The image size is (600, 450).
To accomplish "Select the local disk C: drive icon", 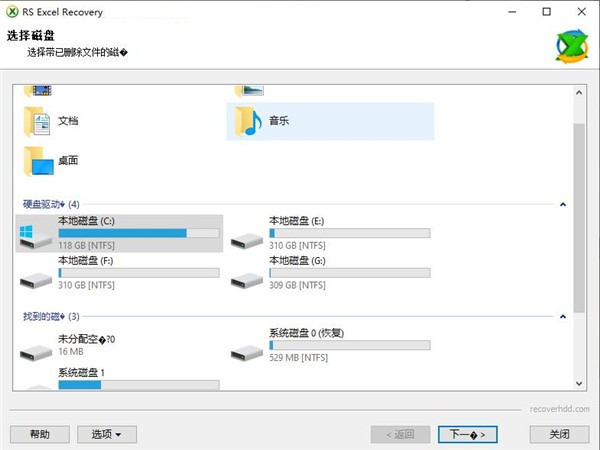I will point(35,237).
